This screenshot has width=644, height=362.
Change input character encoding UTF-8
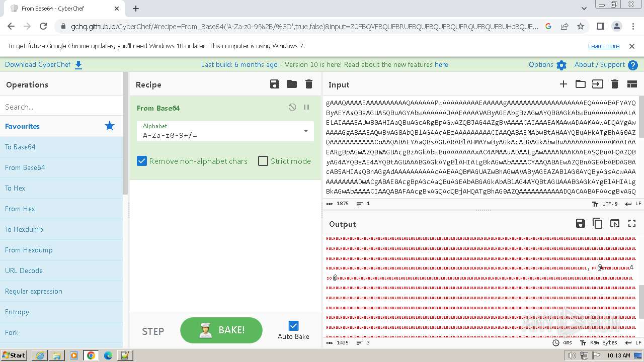[604, 204]
